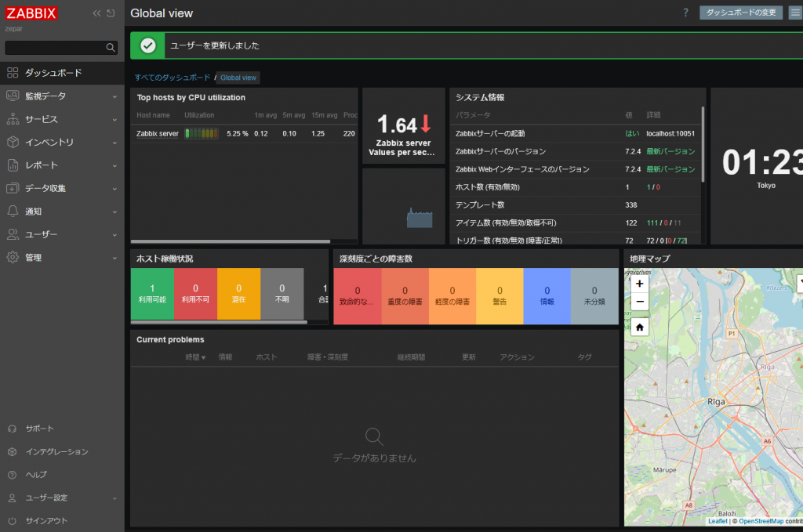
Task: Expand the 通知 menu chevron
Action: point(114,212)
